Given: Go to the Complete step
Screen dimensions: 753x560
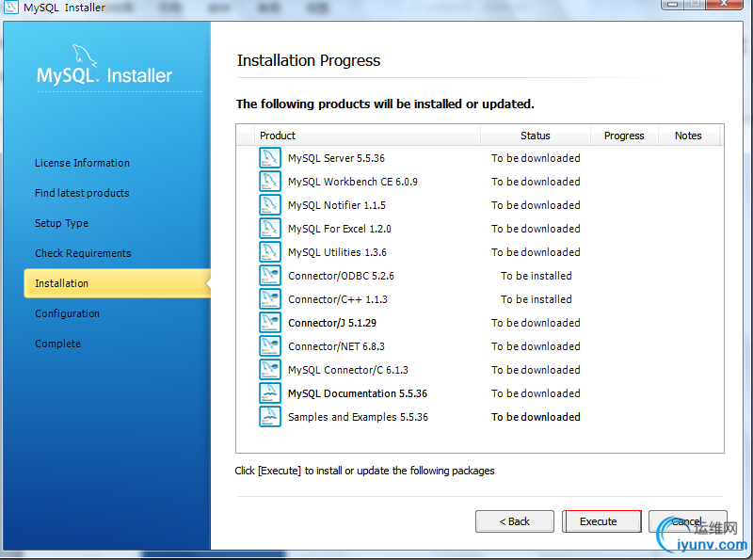Looking at the screenshot, I should pyautogui.click(x=58, y=344).
